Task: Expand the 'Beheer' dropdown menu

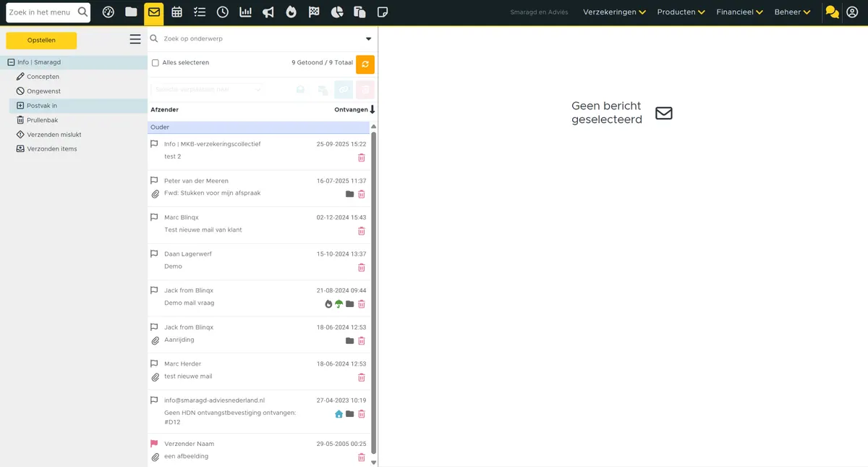Action: 792,12
